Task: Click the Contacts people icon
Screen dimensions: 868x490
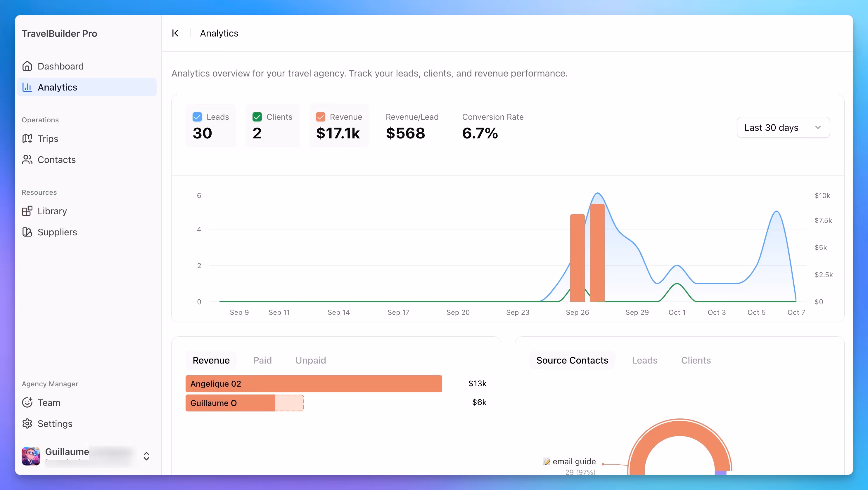Action: pos(27,160)
